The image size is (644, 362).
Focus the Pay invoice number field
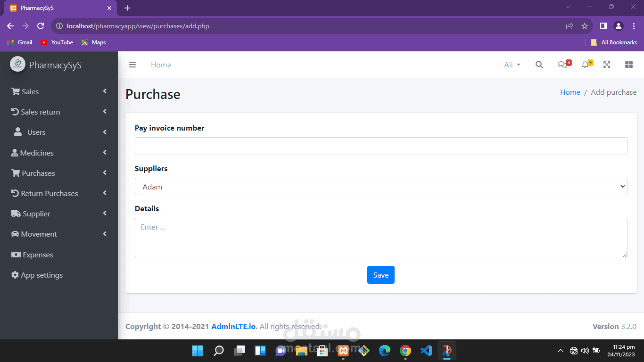[381, 146]
